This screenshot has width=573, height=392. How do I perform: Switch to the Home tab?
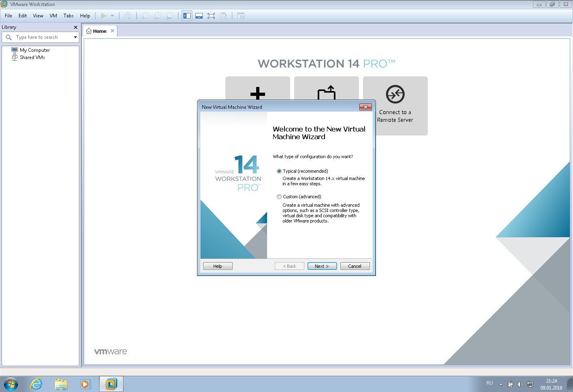coord(100,31)
